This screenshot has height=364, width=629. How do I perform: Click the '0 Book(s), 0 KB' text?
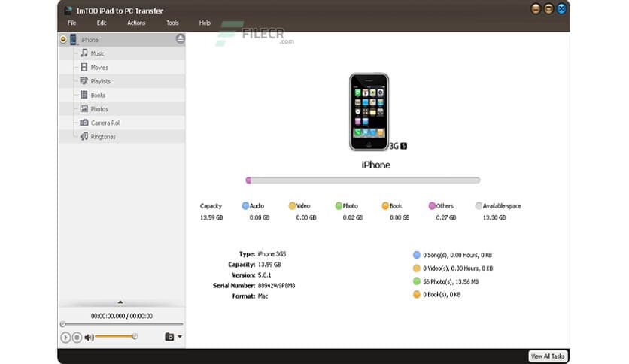pyautogui.click(x=442, y=294)
